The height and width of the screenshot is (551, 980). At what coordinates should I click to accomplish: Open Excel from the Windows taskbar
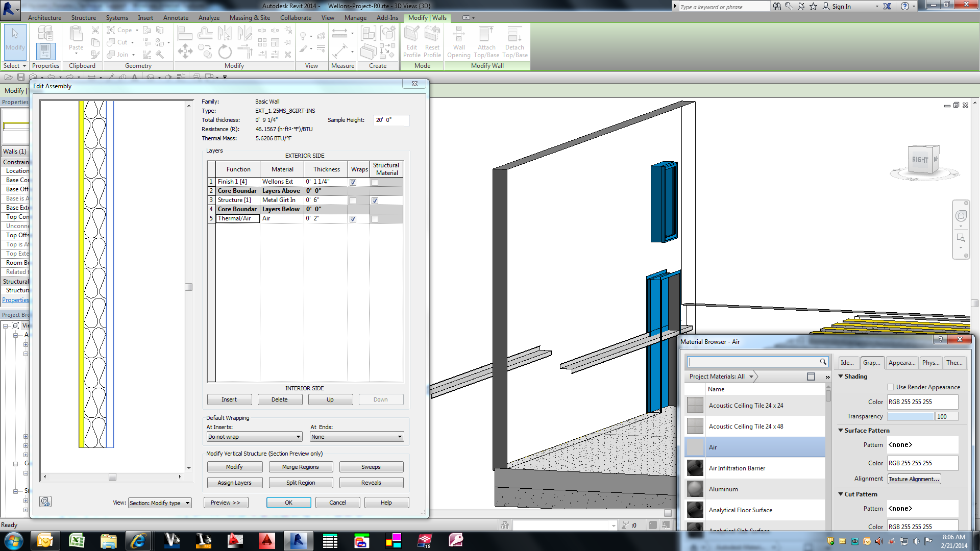tap(77, 540)
